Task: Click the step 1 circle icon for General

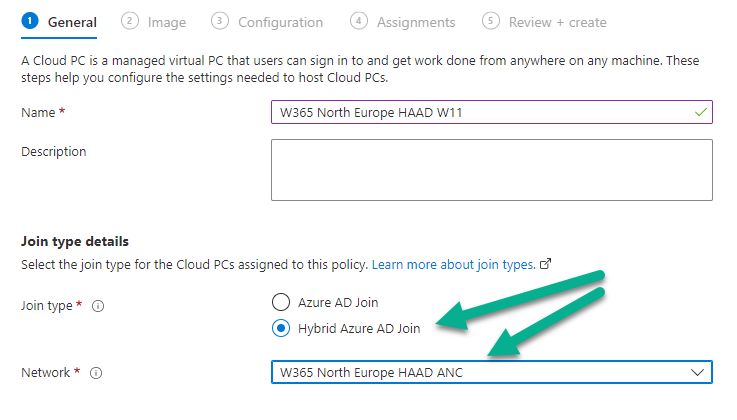Action: click(x=30, y=21)
